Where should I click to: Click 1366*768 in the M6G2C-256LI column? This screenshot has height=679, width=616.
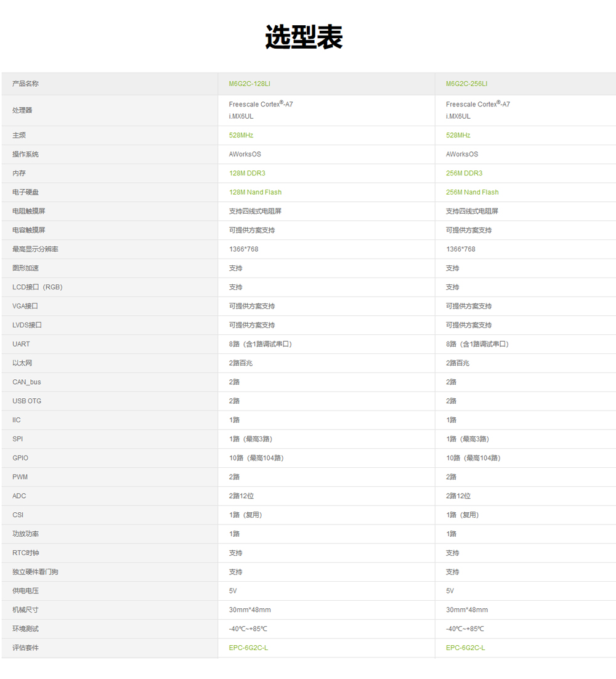(x=461, y=249)
